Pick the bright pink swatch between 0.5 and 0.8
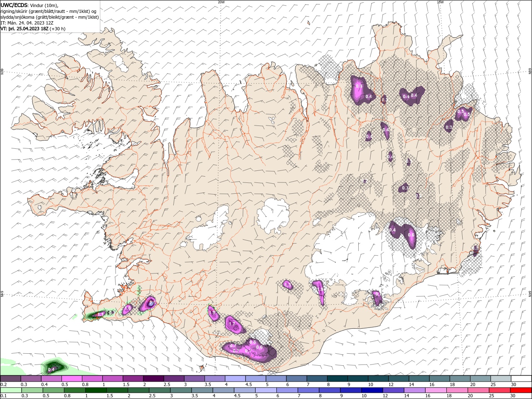The image size is (532, 399). [71, 379]
